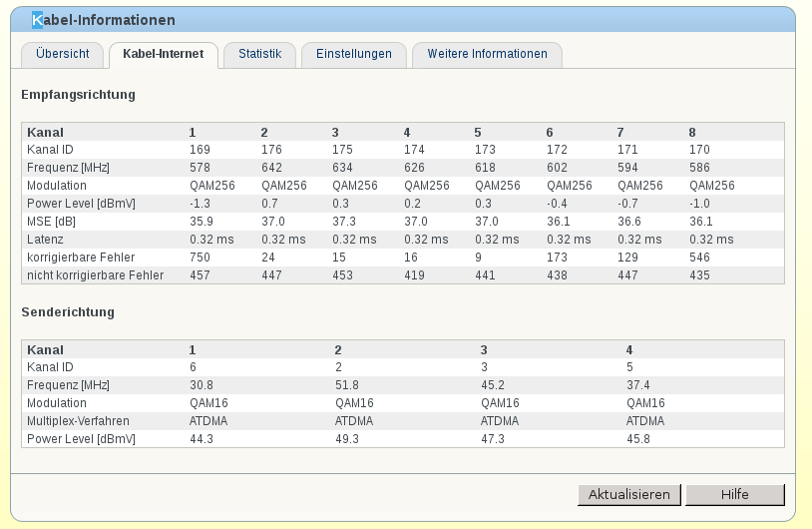Select nicht korrigierbare Fehler value 438
The width and height of the screenshot is (812, 529).
(558, 275)
